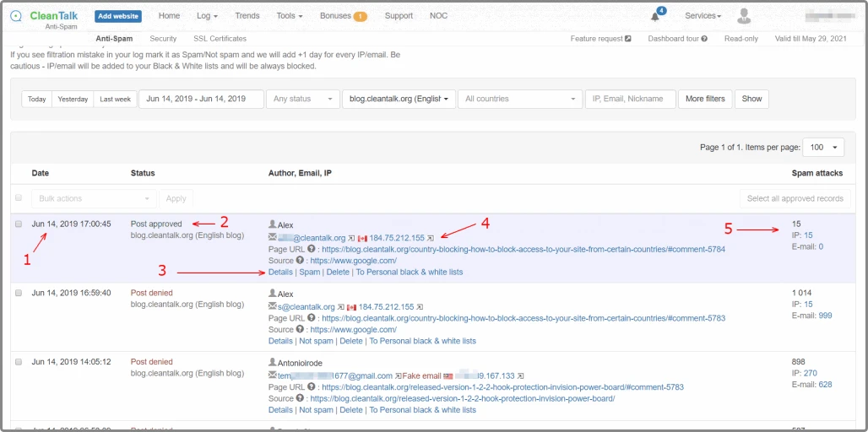
Task: Open the notifications bell icon
Action: click(657, 16)
